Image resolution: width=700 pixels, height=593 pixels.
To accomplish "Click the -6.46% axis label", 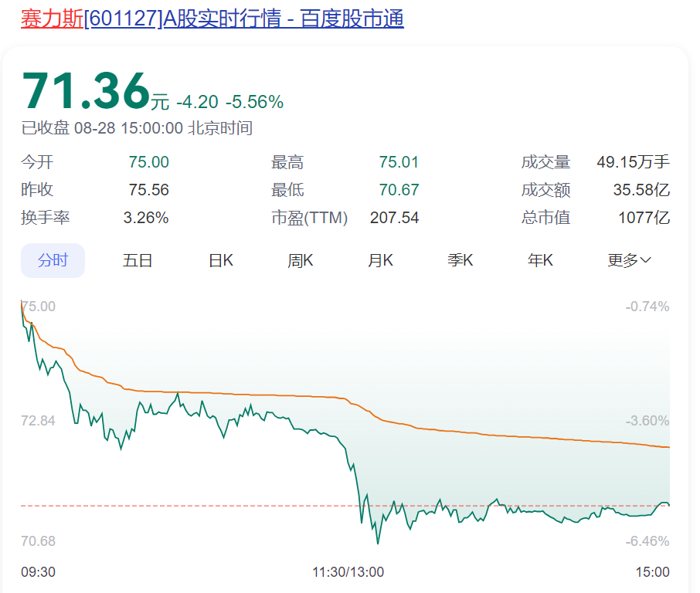I will pyautogui.click(x=647, y=540).
